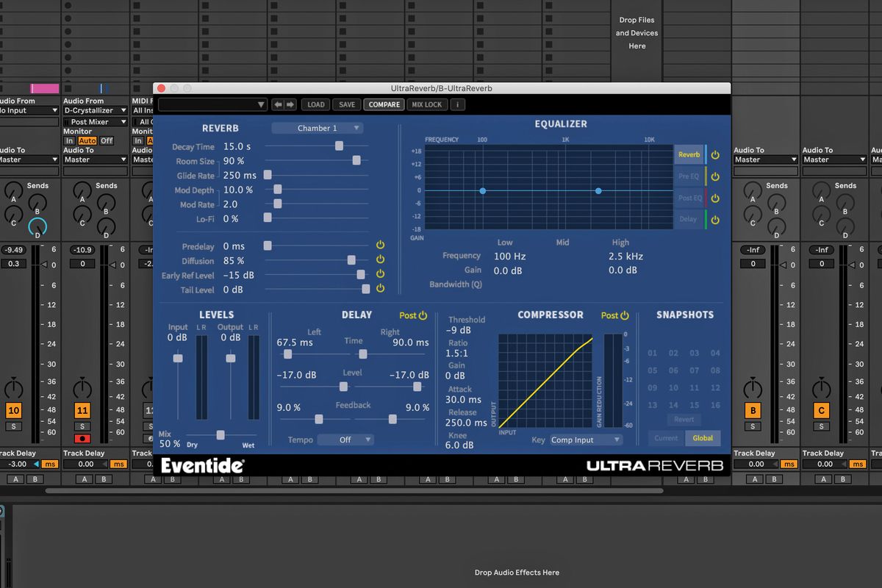Click the Diffusion power icon
Image resolution: width=882 pixels, height=588 pixels.
tap(380, 259)
